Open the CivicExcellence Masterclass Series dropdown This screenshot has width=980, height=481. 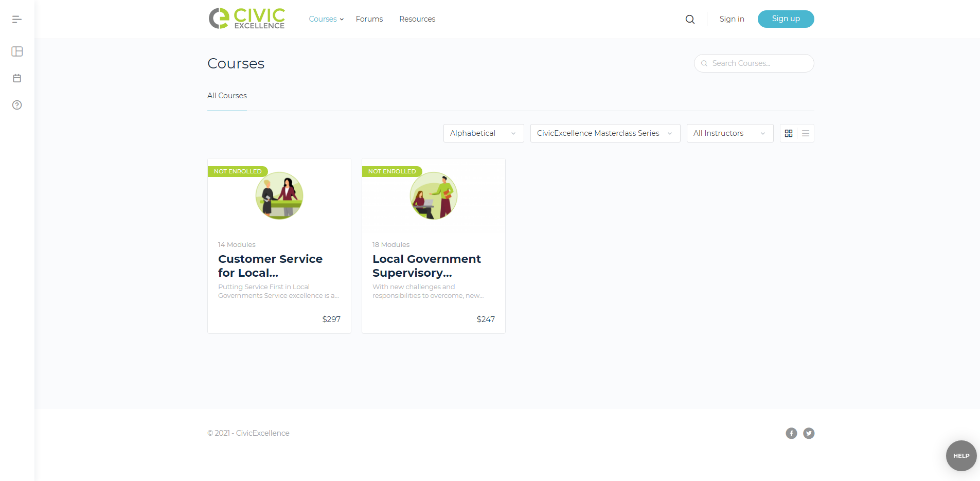(x=605, y=133)
